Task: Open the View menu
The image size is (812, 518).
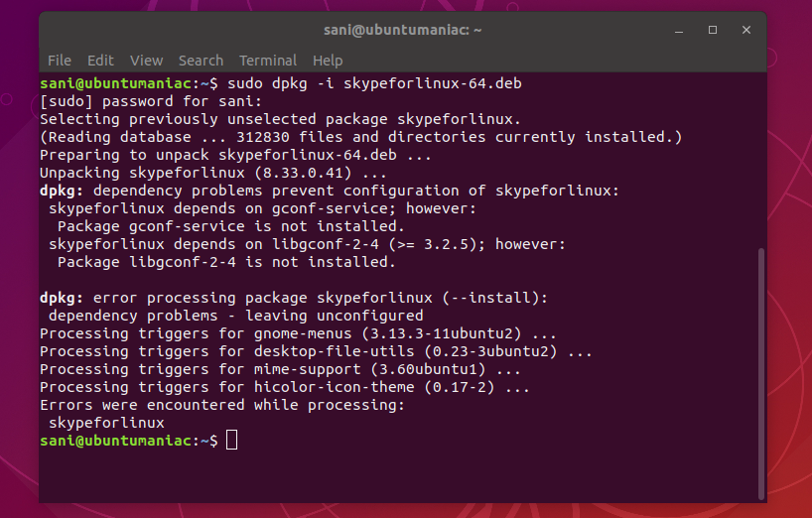Action: click(x=146, y=61)
